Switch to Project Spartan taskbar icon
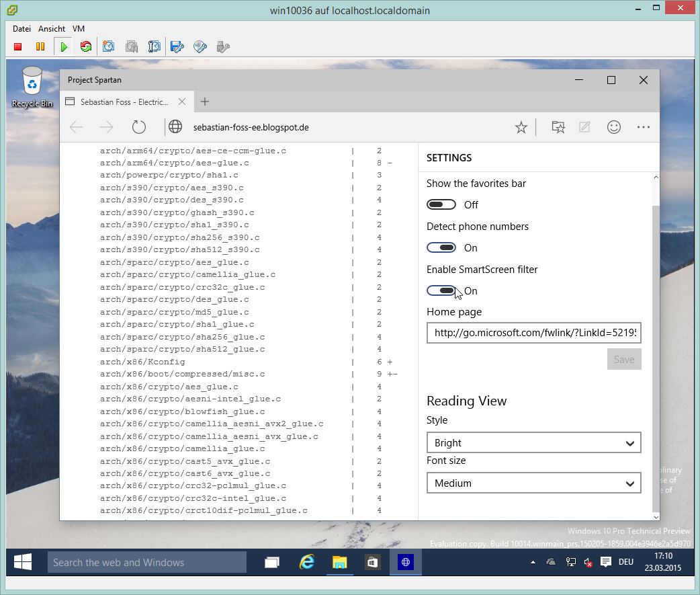 (x=405, y=562)
